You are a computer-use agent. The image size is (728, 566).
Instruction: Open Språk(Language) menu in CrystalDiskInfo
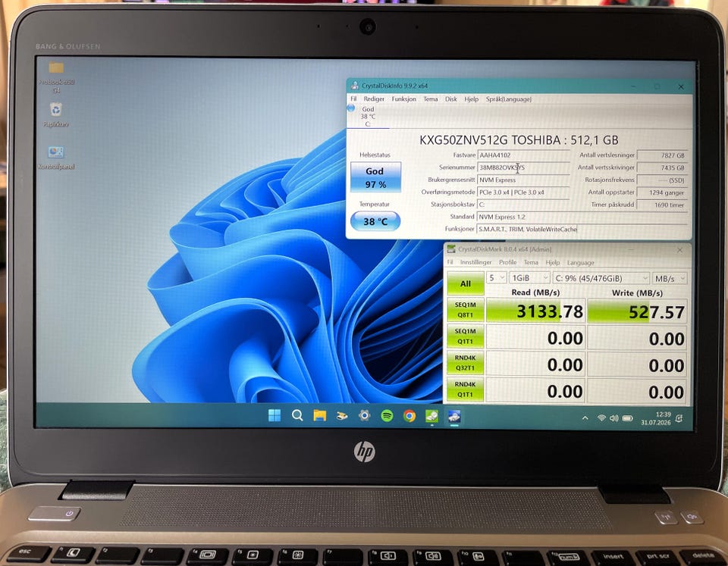tap(508, 99)
